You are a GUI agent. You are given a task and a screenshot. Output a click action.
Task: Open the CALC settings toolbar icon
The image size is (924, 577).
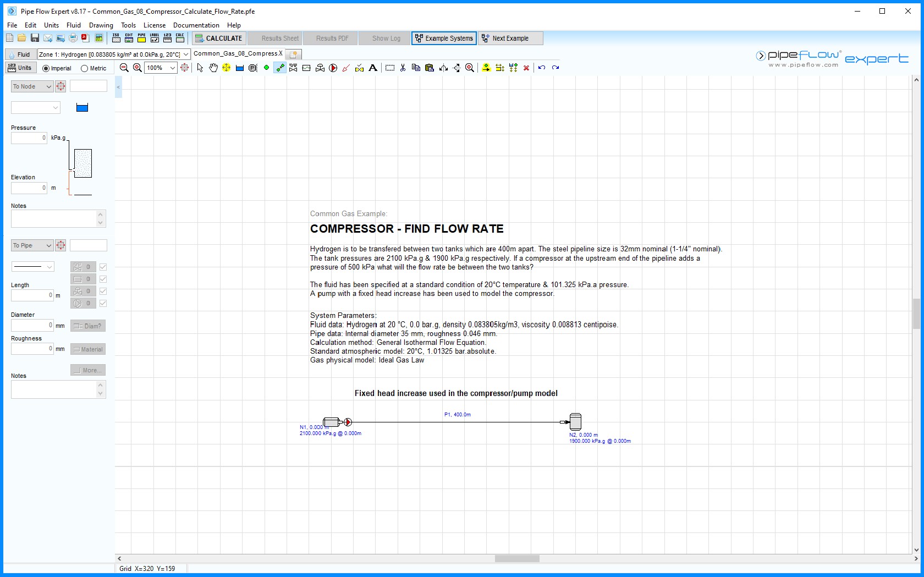(180, 38)
